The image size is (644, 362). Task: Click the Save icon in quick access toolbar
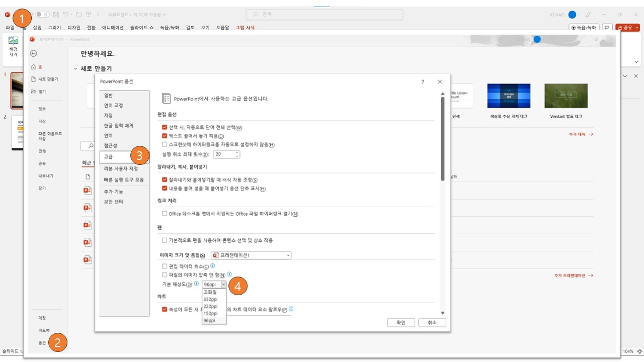pyautogui.click(x=56, y=15)
